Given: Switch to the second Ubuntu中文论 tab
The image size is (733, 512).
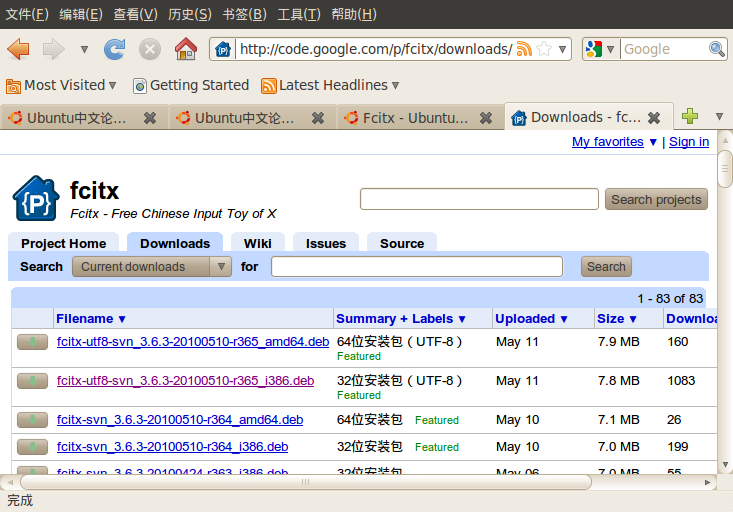Looking at the screenshot, I should (x=243, y=118).
